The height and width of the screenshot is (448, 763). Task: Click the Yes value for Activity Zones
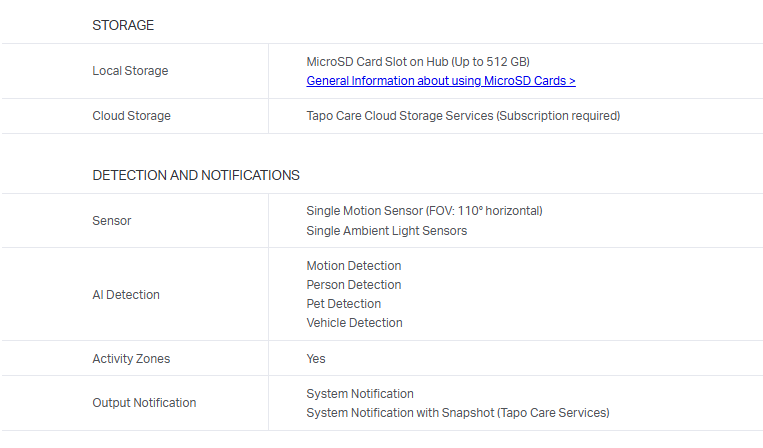[x=315, y=358]
